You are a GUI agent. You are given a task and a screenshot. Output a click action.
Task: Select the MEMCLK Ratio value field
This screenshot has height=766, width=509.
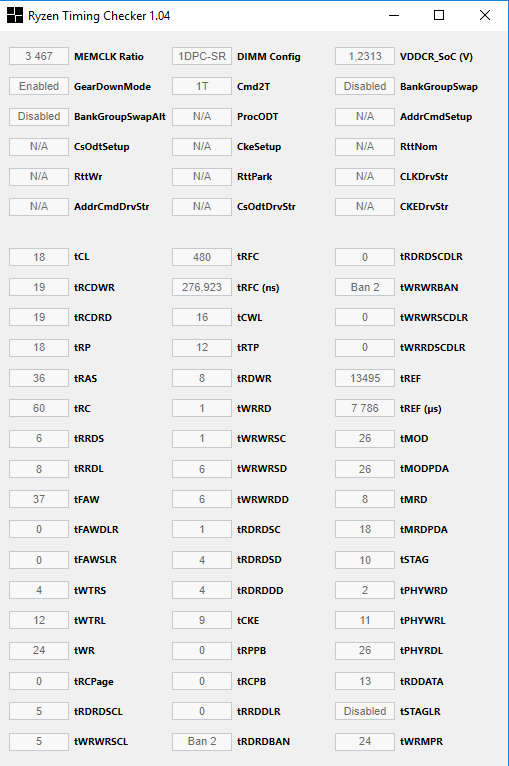[39, 56]
